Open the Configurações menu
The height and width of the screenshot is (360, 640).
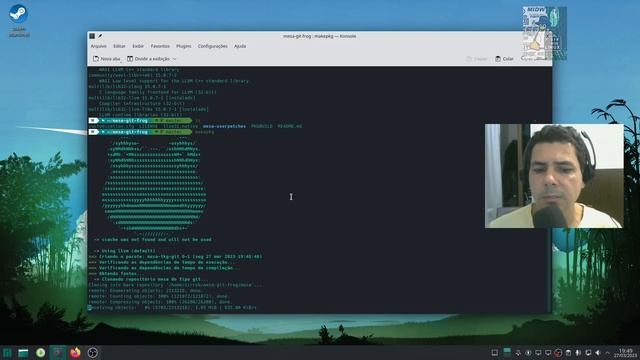pos(213,46)
